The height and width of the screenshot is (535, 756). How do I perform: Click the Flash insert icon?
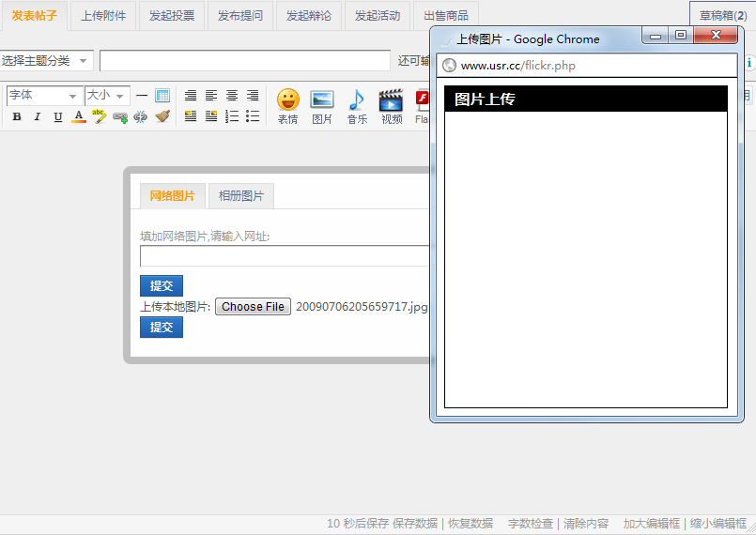tap(422, 107)
